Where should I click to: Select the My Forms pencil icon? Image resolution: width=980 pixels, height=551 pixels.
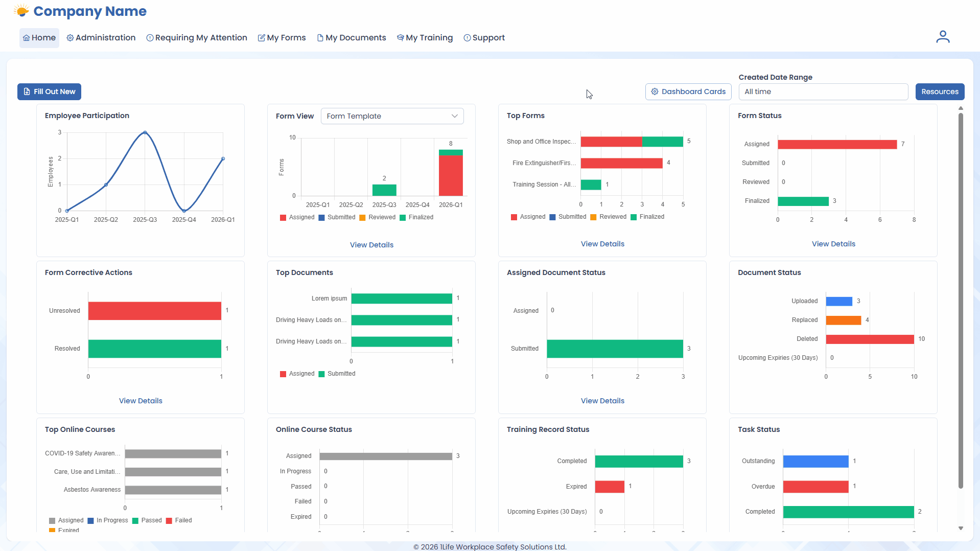[262, 37]
